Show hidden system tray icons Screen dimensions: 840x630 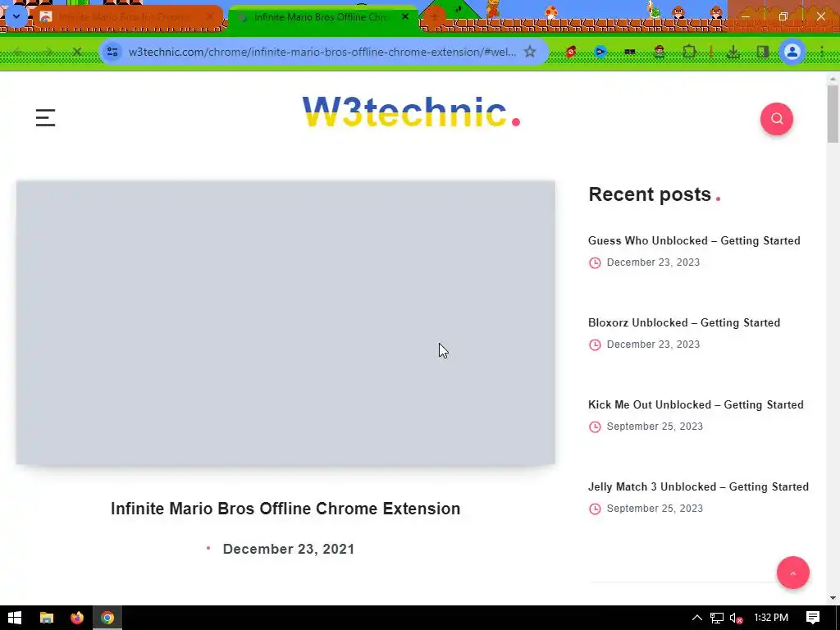(x=697, y=618)
